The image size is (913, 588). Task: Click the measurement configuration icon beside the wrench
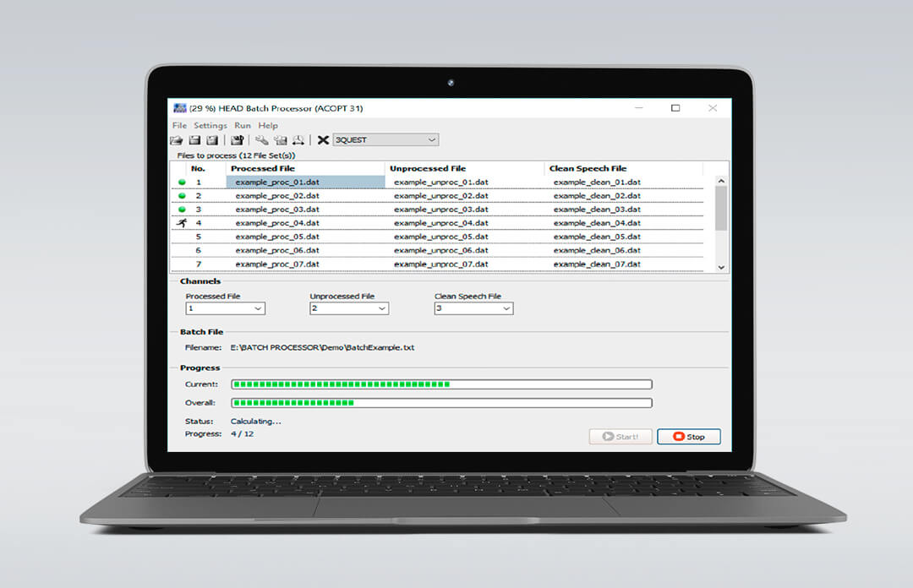coord(281,139)
